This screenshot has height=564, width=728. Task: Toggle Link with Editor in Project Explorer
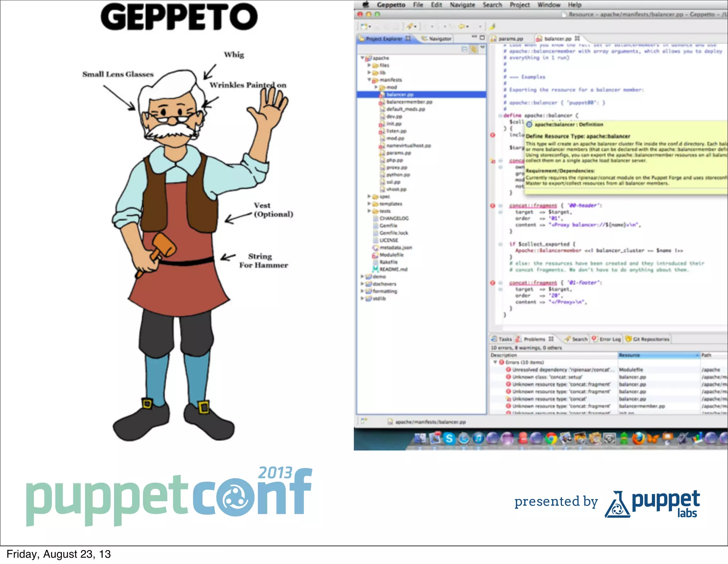coord(473,49)
